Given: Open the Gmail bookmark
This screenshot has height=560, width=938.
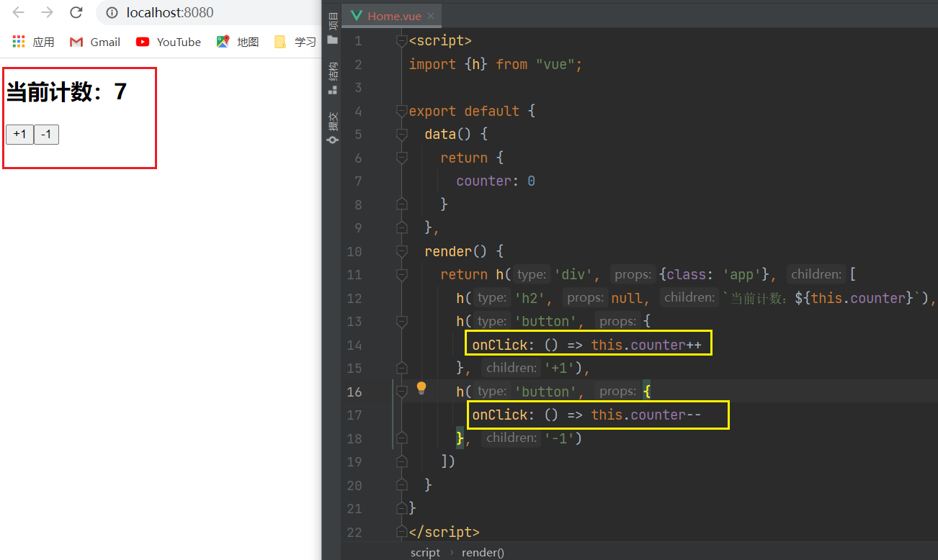Looking at the screenshot, I should click(95, 42).
